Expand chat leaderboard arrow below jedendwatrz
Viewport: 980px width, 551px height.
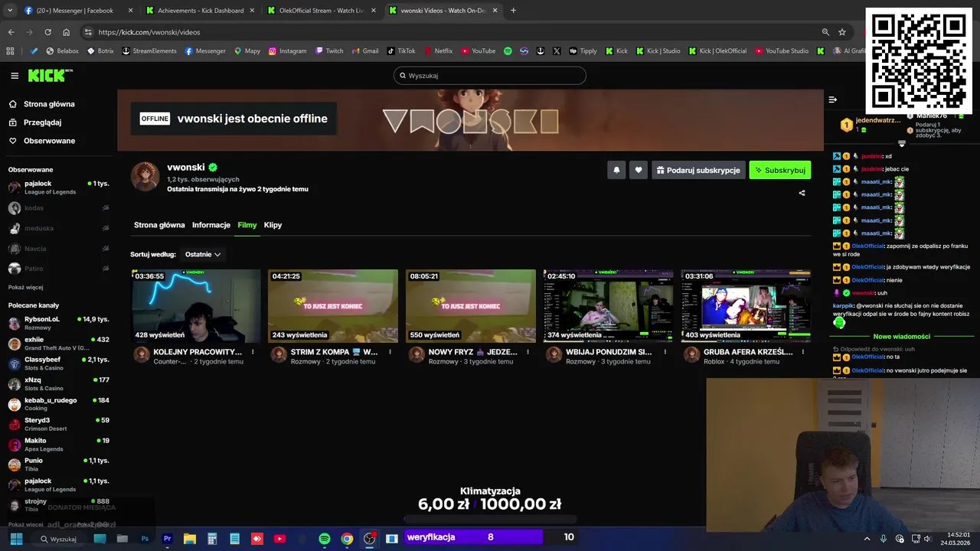click(x=901, y=144)
